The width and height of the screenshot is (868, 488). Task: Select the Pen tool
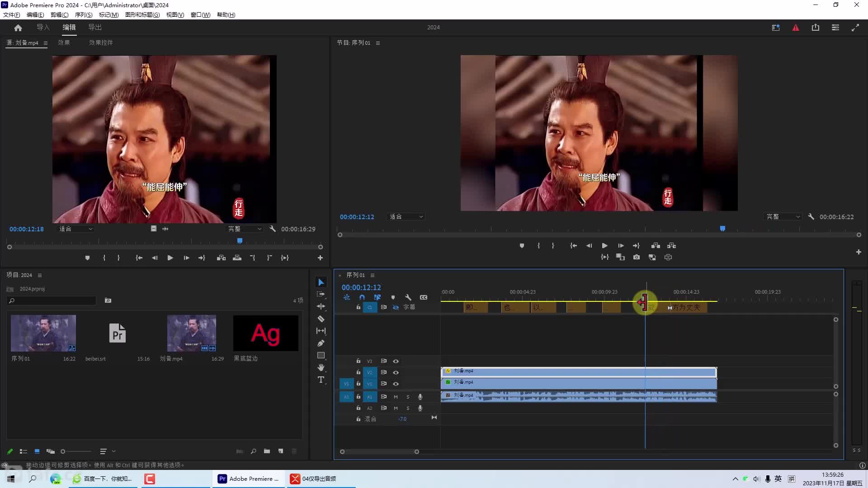pyautogui.click(x=321, y=343)
